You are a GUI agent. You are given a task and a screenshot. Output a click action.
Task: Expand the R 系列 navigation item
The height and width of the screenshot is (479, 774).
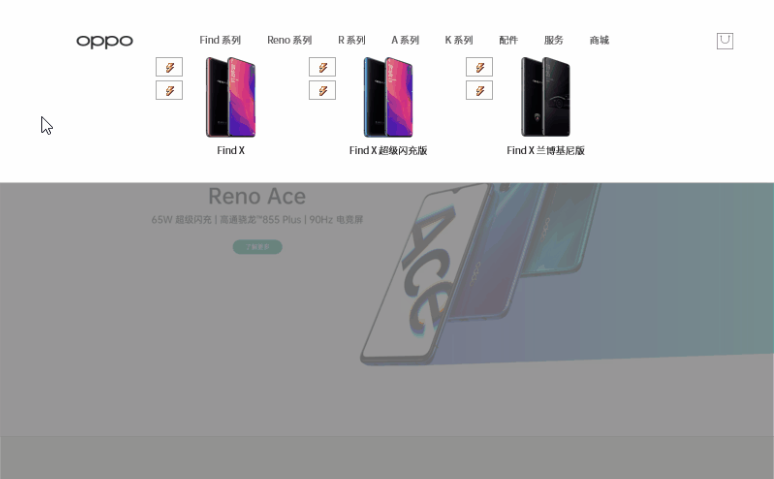pos(351,40)
